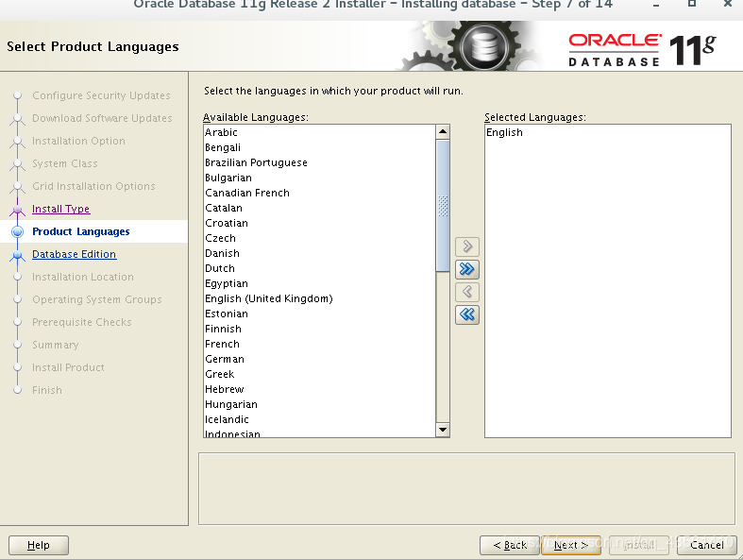Select Dutch in Available Languages
The image size is (743, 560).
click(x=319, y=268)
